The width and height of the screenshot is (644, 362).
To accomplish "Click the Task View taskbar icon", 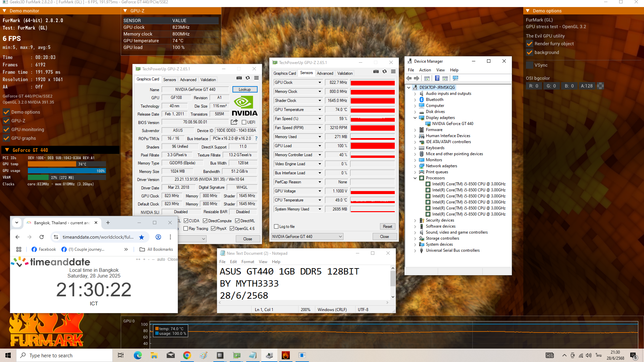I will 121,355.
